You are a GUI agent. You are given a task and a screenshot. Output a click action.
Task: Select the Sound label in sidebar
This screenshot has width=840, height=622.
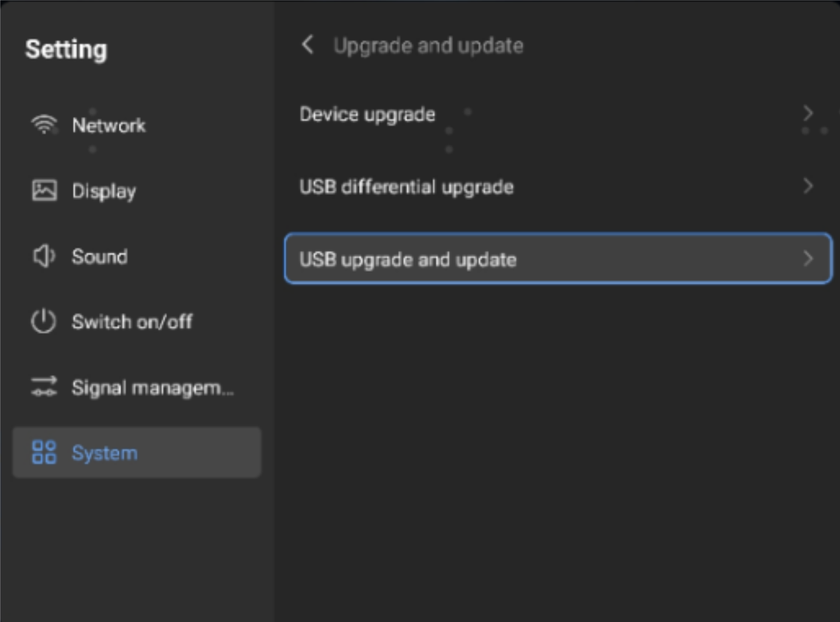[100, 257]
